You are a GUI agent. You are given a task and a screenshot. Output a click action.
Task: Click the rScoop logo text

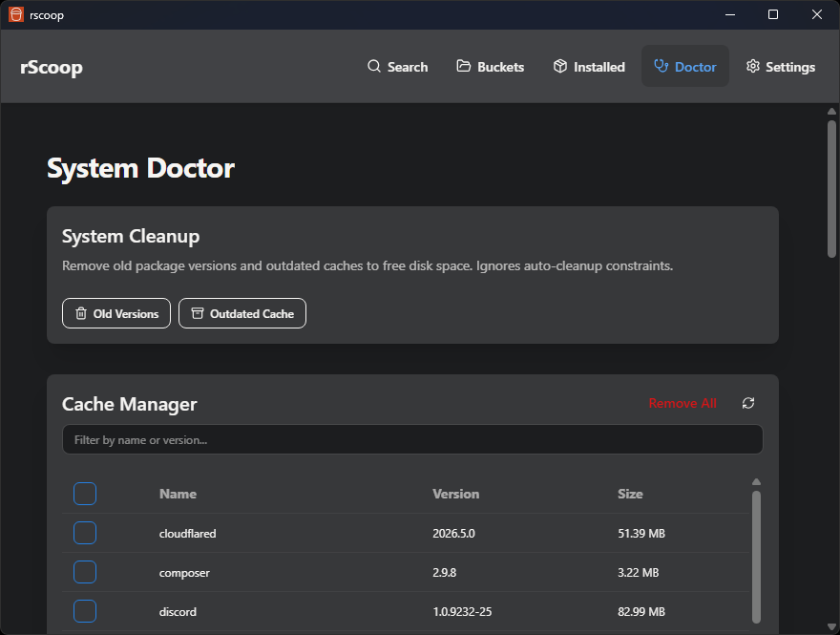click(x=52, y=68)
